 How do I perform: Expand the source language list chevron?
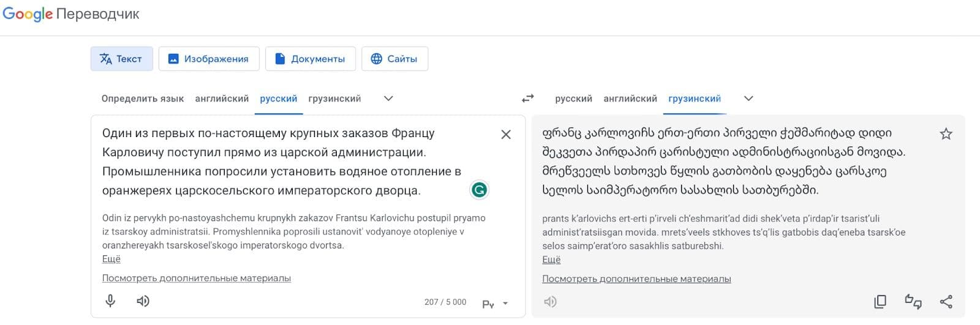click(x=388, y=99)
